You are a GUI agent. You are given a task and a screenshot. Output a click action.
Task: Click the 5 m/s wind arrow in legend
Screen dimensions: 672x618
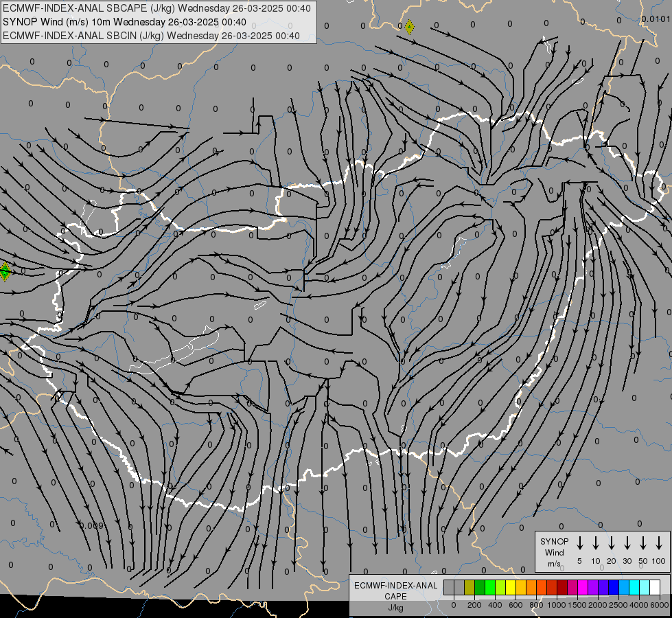[x=580, y=543]
